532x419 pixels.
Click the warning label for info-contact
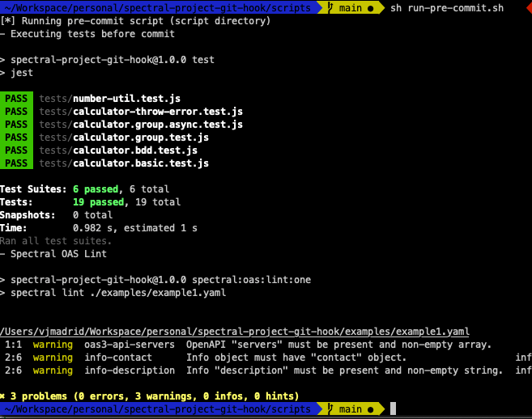point(53,358)
